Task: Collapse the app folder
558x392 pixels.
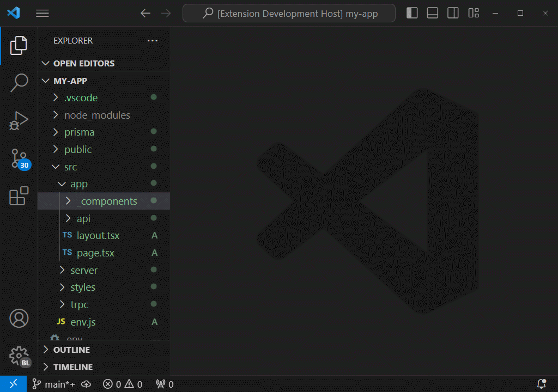Action: click(104, 184)
